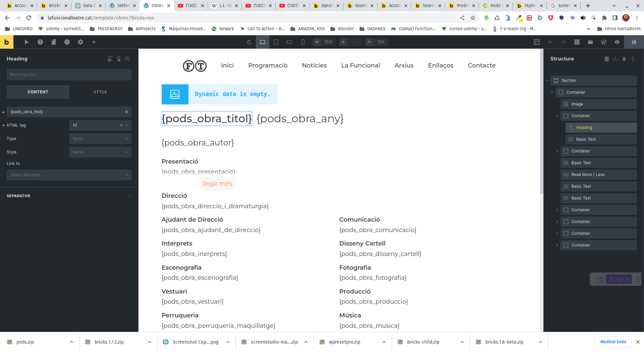Screen dimensions: 644x352
Task: Click the Programaciò navigation link
Action: coord(268,65)
